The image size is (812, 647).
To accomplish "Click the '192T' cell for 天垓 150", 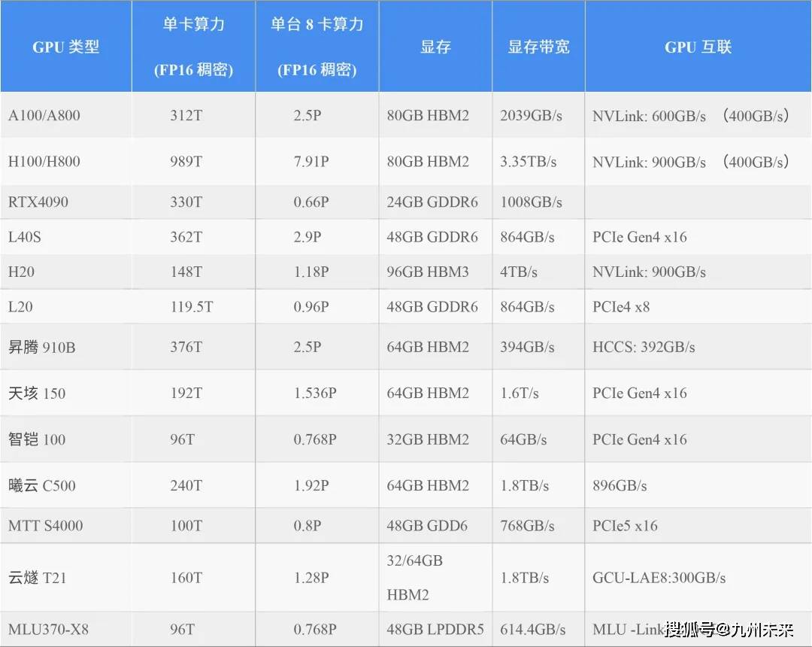I will click(186, 393).
